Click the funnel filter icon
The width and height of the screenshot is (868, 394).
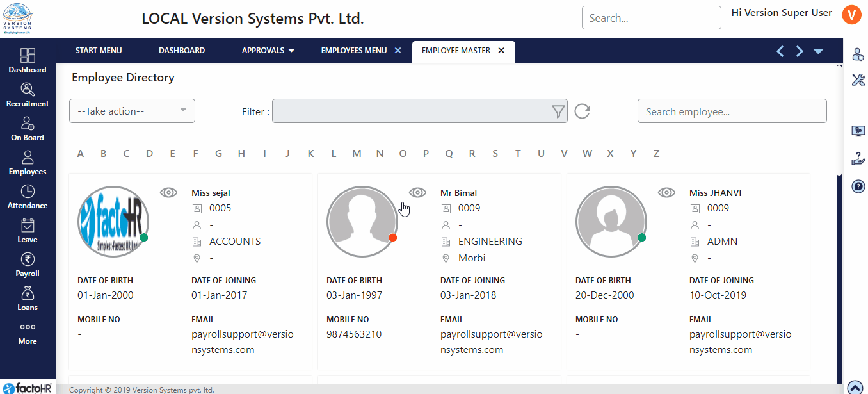[558, 111]
